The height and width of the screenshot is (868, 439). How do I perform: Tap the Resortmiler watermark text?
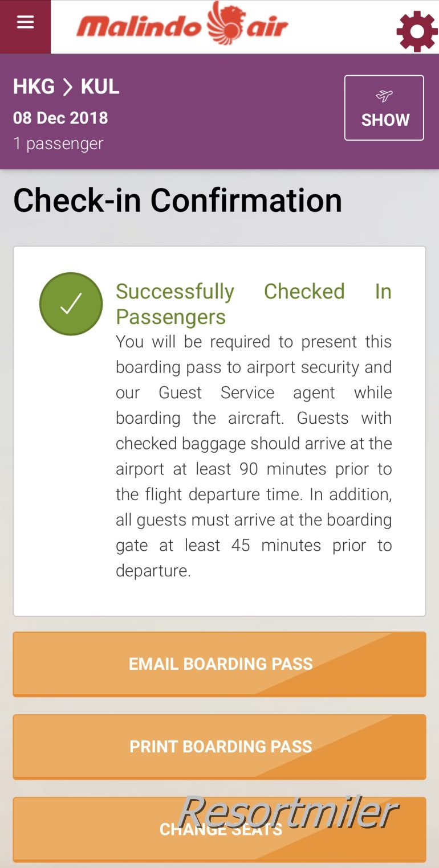[288, 812]
